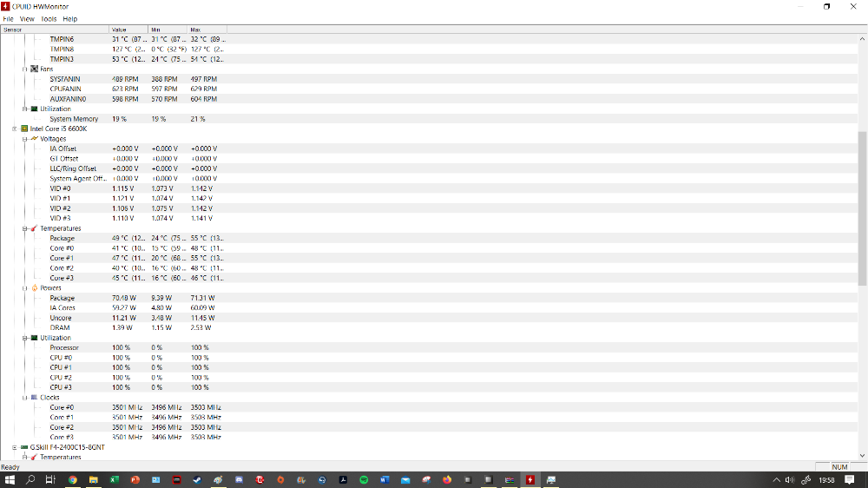Click the Clocks category icon
Image resolution: width=868 pixels, height=488 pixels.
click(35, 397)
